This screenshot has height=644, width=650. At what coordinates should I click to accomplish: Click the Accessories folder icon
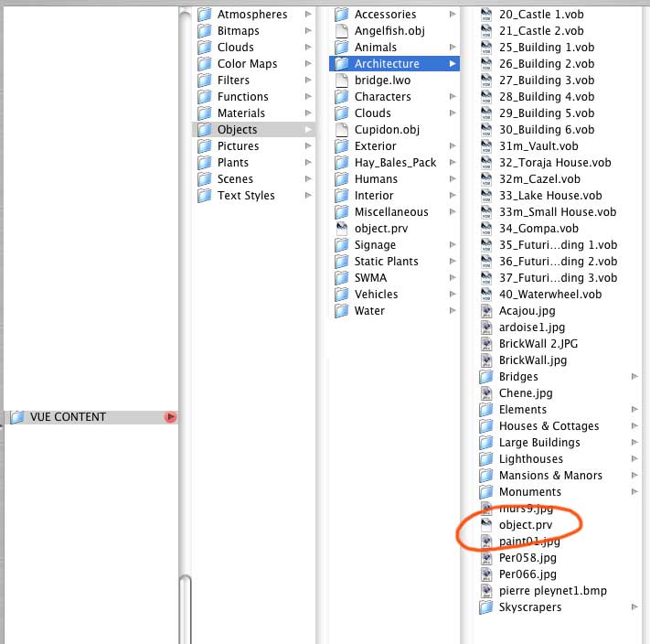[342, 15]
